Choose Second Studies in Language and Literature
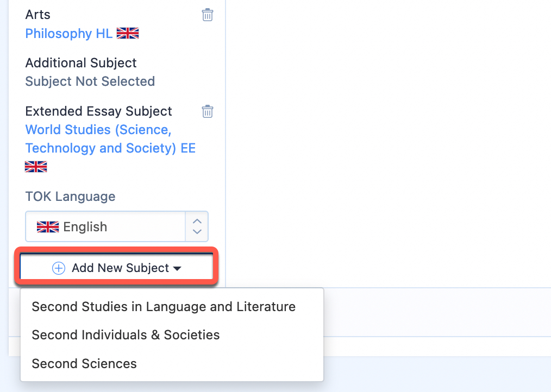Screen dimensions: 551x392 164,307
